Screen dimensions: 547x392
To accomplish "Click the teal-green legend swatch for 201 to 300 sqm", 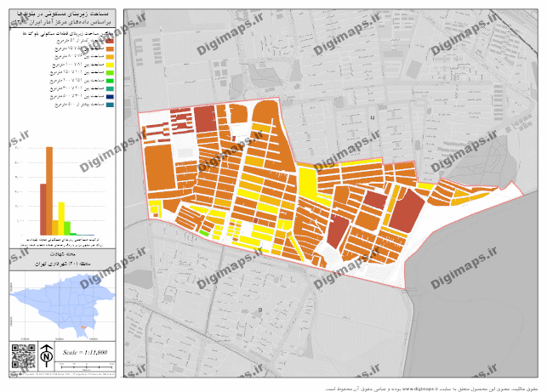I will (x=110, y=89).
